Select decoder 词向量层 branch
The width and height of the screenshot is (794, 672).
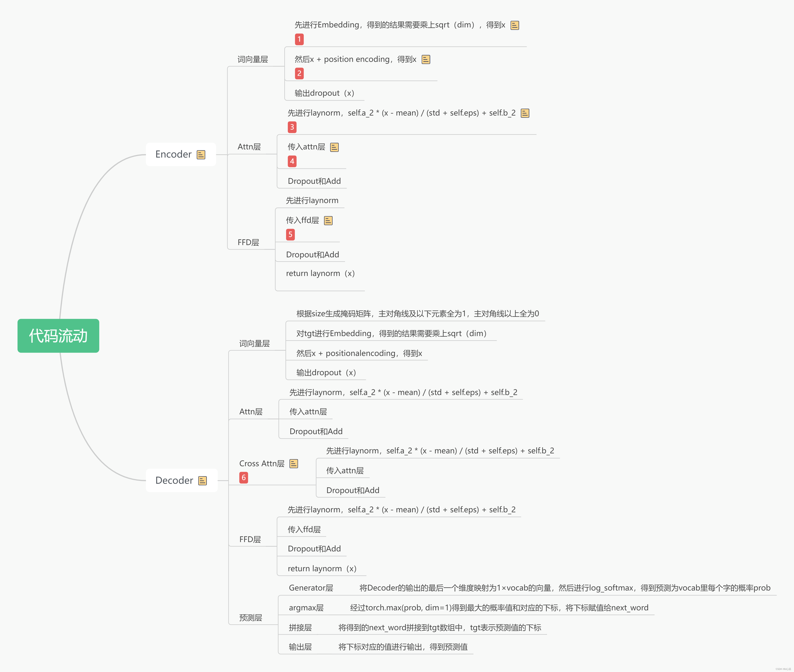(254, 344)
